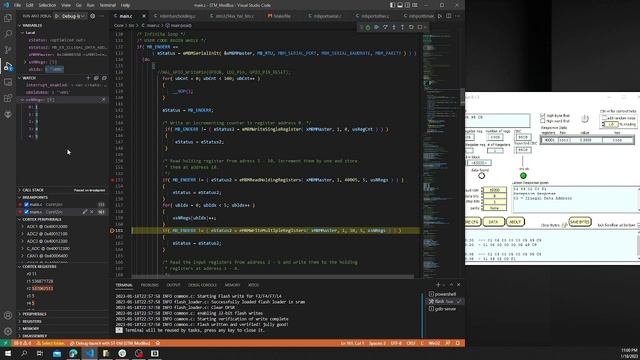
Task: Expand ADC1 peripheral node
Action: point(22,227)
